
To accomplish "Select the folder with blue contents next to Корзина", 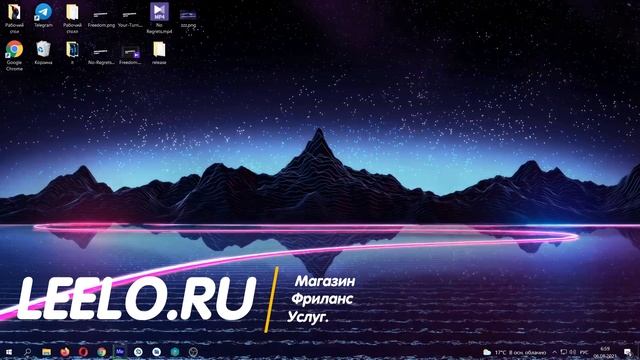I will [x=72, y=53].
